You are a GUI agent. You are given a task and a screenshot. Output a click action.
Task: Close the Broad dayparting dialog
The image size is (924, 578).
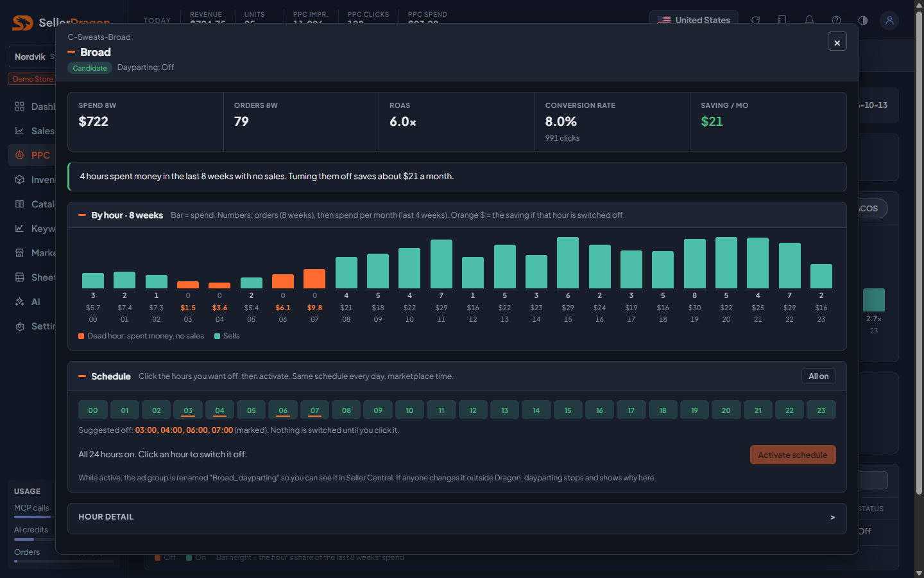[x=837, y=42]
